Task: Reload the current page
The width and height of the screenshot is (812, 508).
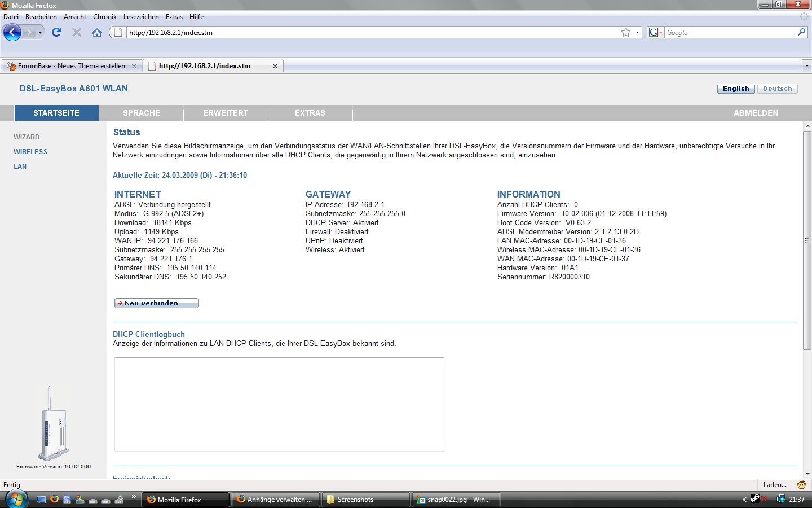Action: tap(56, 32)
